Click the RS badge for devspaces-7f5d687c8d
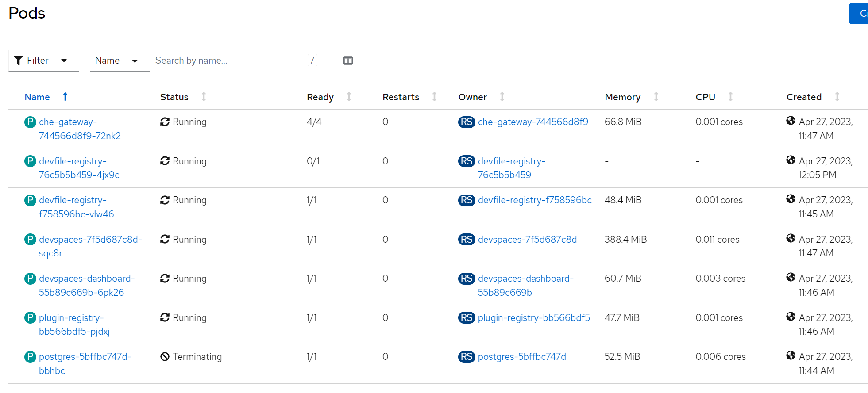This screenshot has height=393, width=868. pyautogui.click(x=467, y=240)
